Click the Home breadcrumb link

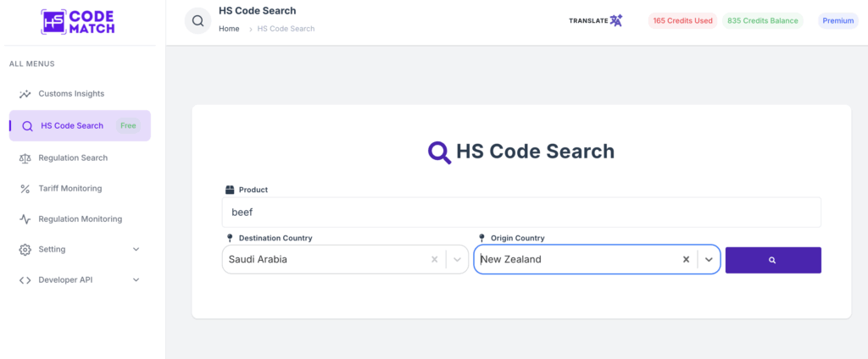229,29
